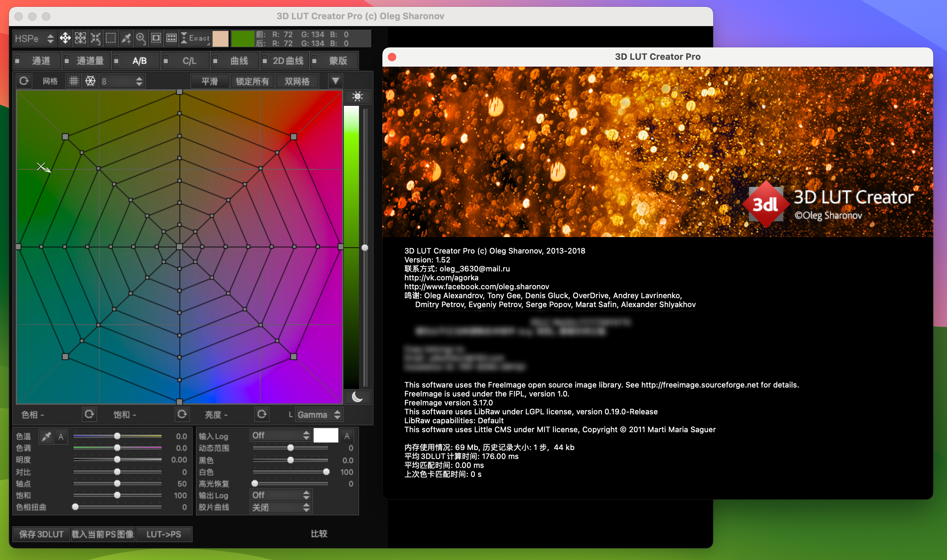
Task: Pick white balance with the 色温 eyedropper
Action: point(46,437)
